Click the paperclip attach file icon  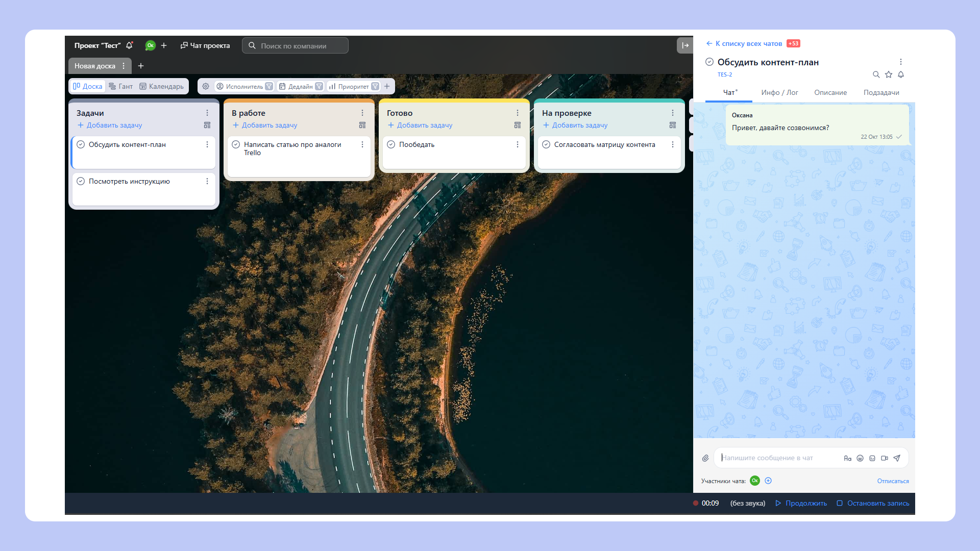pyautogui.click(x=705, y=458)
